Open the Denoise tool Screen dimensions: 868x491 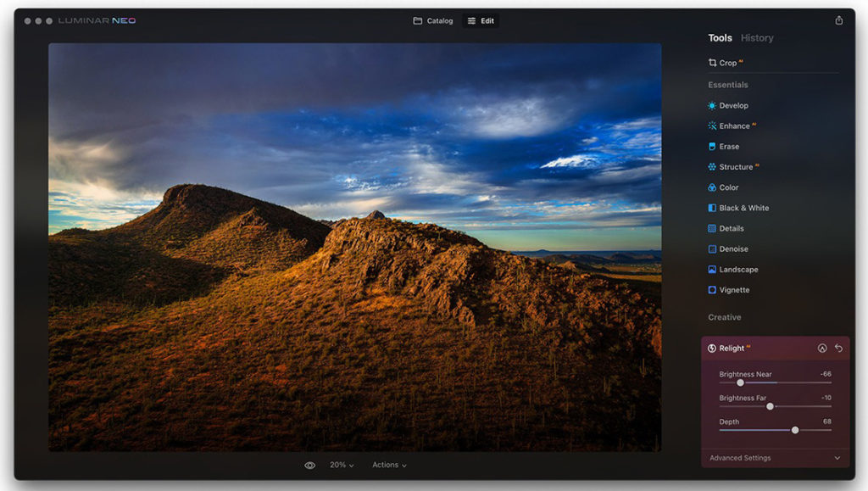(x=731, y=248)
